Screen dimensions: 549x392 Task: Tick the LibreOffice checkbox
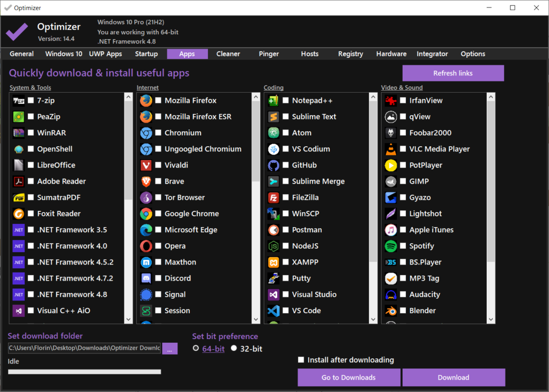coord(31,165)
